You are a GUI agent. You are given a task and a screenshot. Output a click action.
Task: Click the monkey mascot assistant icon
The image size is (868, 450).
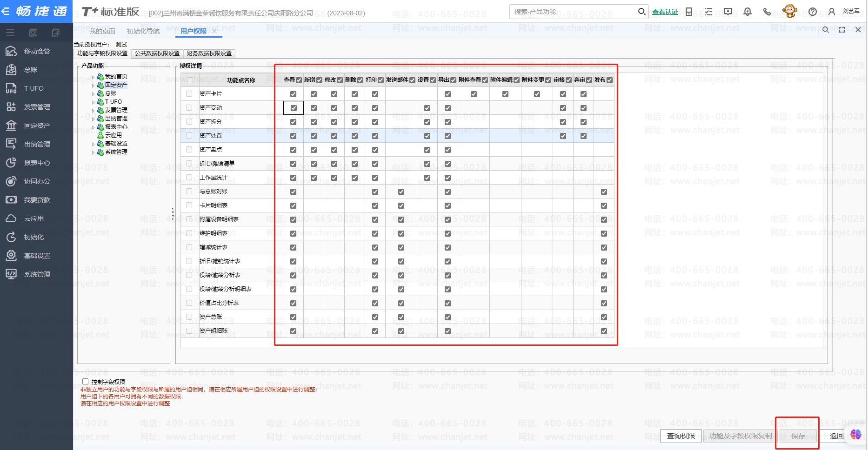point(789,11)
